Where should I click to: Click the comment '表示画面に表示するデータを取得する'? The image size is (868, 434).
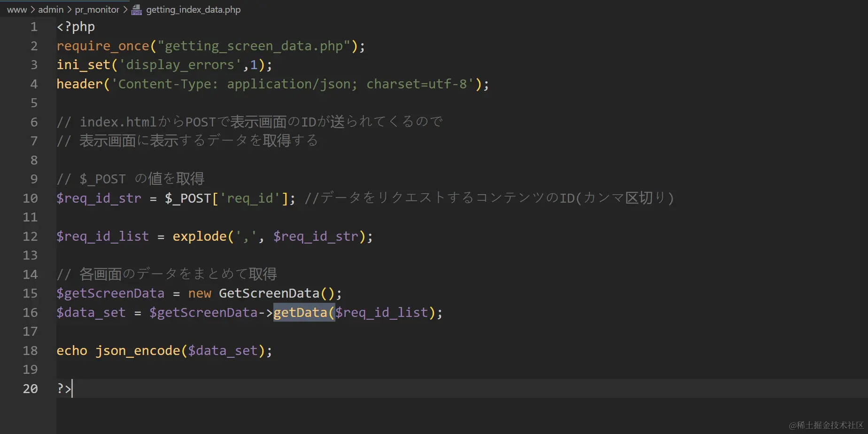tap(187, 141)
